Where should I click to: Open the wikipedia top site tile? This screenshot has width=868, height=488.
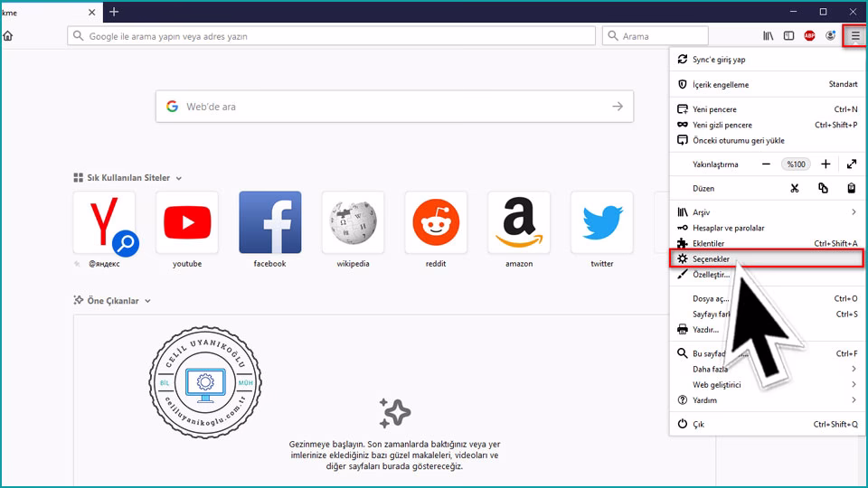pyautogui.click(x=353, y=222)
